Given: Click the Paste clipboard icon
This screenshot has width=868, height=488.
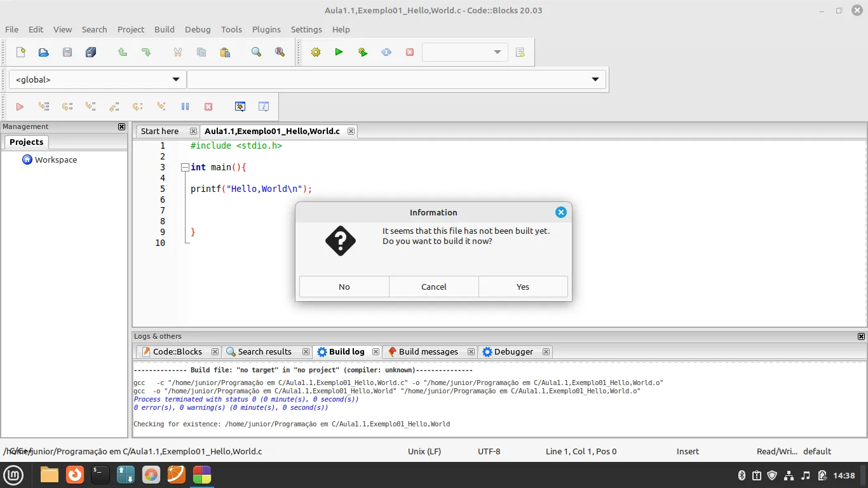Looking at the screenshot, I should click(x=225, y=52).
